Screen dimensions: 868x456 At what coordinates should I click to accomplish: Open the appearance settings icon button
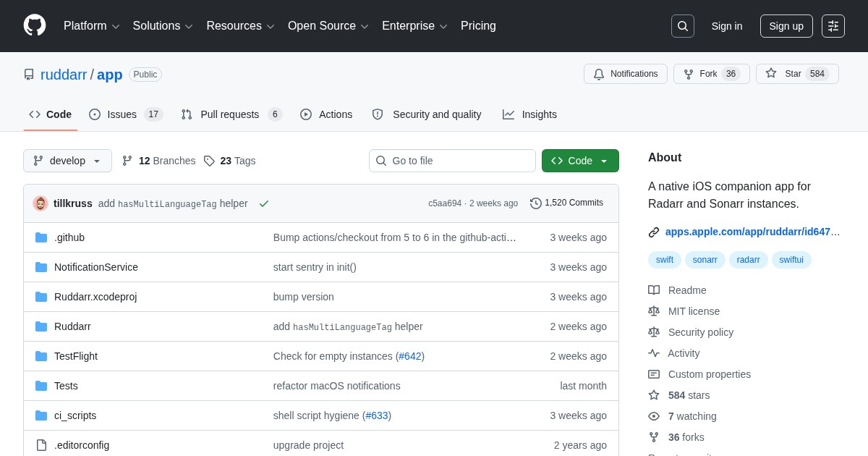[x=833, y=26]
